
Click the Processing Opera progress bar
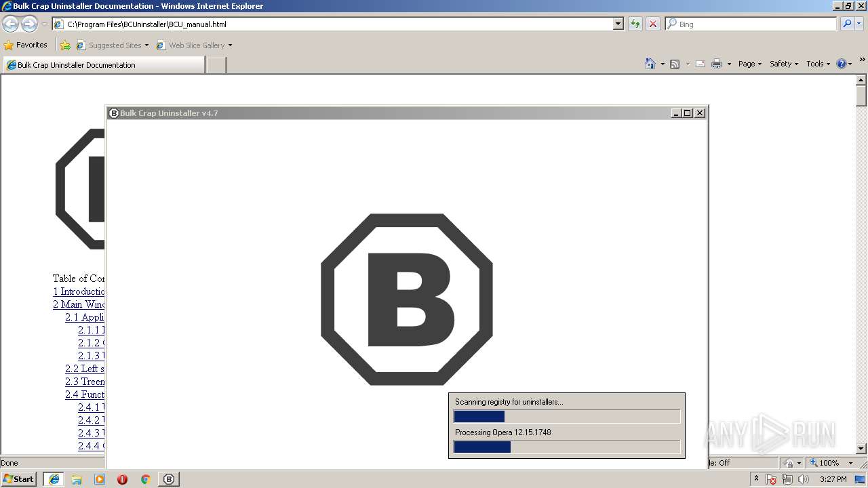tap(567, 447)
